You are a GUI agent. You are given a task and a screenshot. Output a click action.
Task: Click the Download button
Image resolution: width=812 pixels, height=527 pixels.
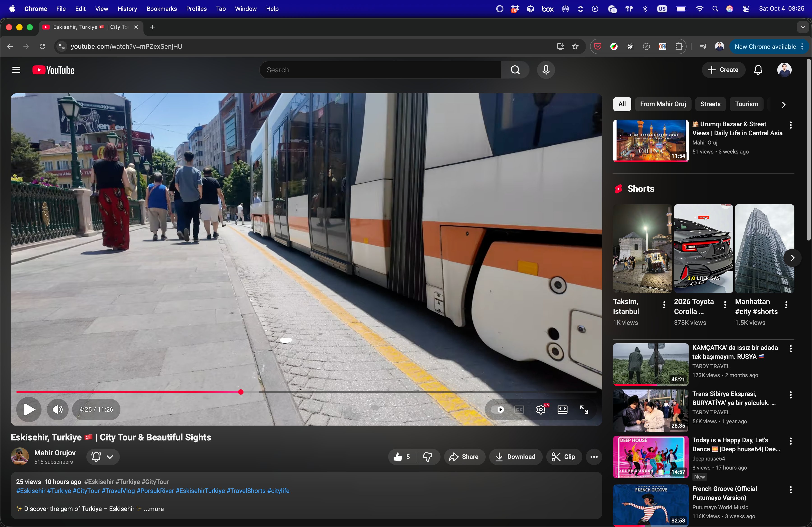pos(515,457)
